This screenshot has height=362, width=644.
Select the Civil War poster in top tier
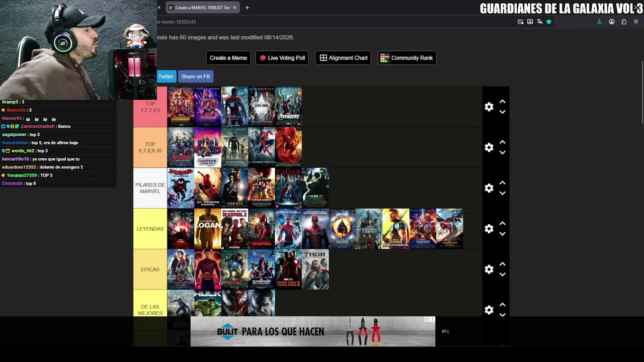tap(262, 107)
